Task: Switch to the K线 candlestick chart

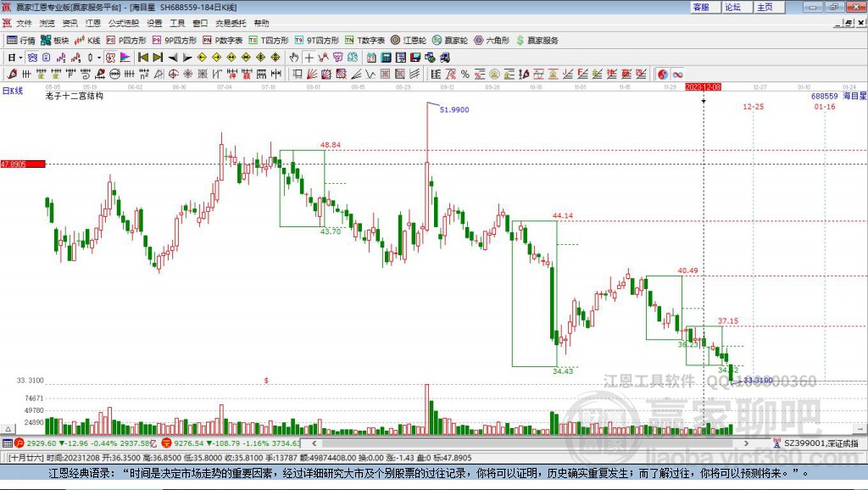Action: 87,41
